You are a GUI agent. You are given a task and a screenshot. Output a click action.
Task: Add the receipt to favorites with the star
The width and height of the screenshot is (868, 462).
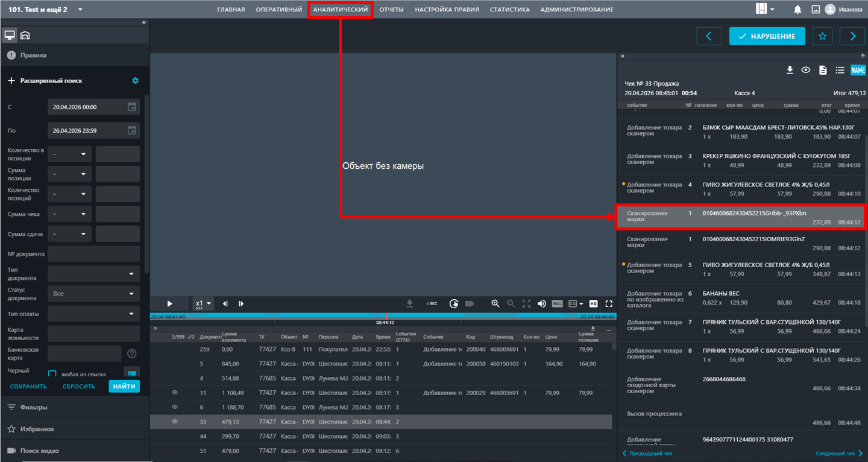point(823,36)
